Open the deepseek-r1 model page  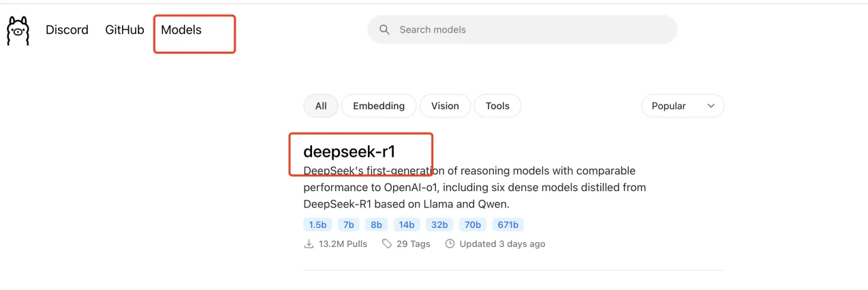(x=350, y=151)
